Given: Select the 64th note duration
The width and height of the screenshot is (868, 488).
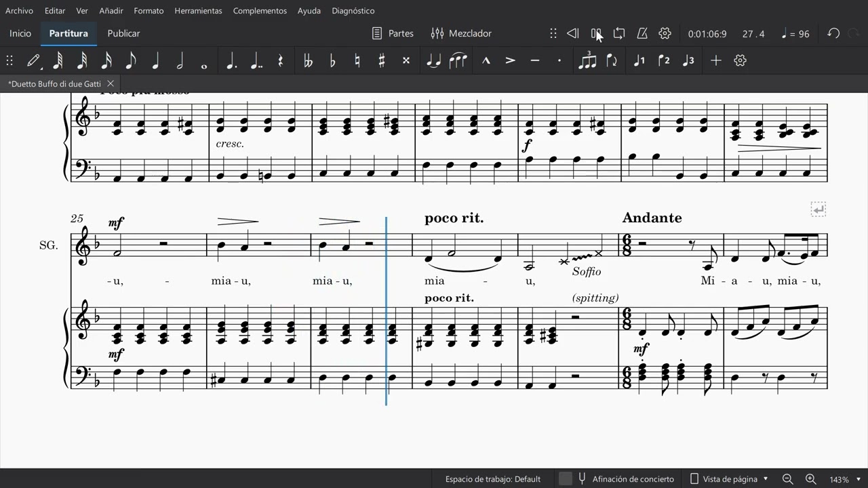Looking at the screenshot, I should tap(58, 60).
